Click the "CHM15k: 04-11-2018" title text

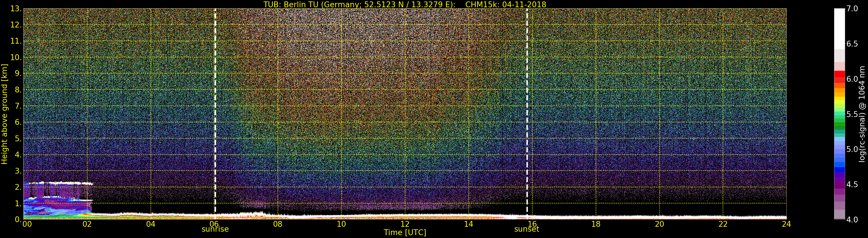[x=506, y=4]
